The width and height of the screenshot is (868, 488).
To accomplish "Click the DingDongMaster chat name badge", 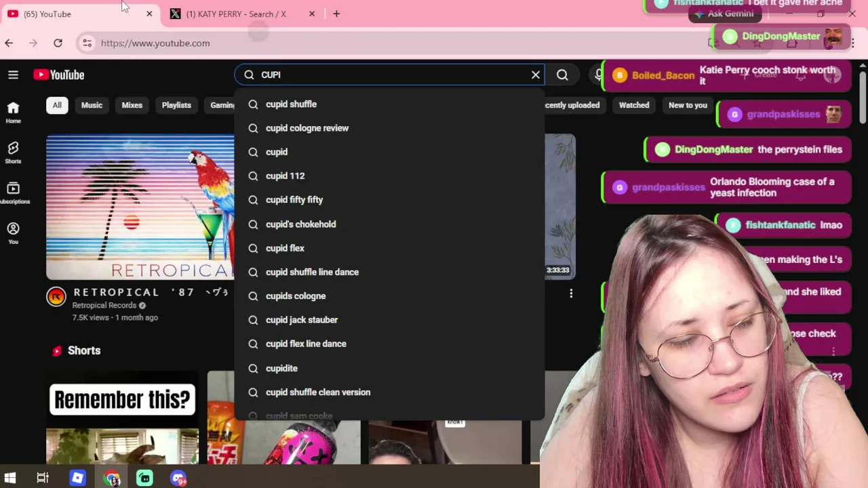I will pos(781,37).
